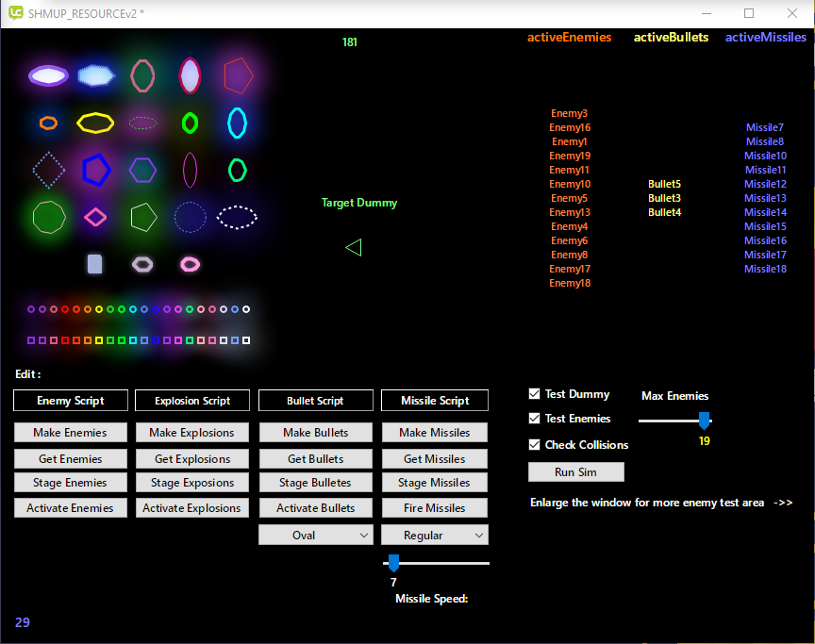
Task: Select Enemy16 in the activeEnemies list
Action: [x=570, y=127]
